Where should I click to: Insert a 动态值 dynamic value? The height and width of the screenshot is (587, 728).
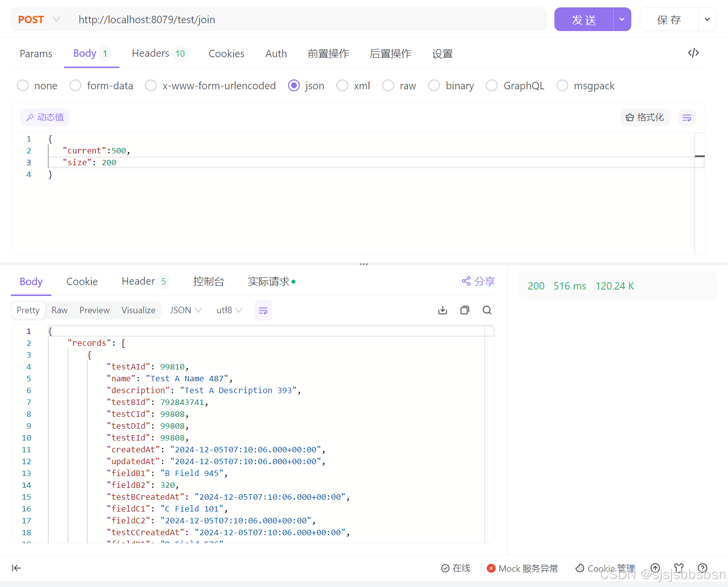pos(45,117)
